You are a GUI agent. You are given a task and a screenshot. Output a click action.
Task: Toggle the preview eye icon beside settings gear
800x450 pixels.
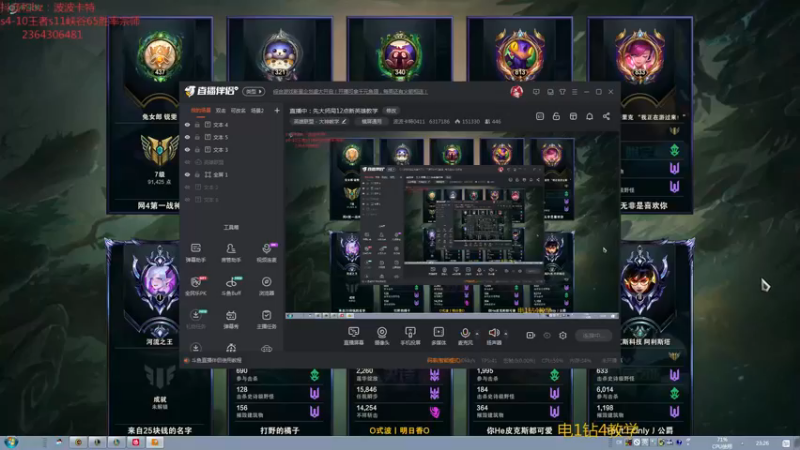point(547,335)
